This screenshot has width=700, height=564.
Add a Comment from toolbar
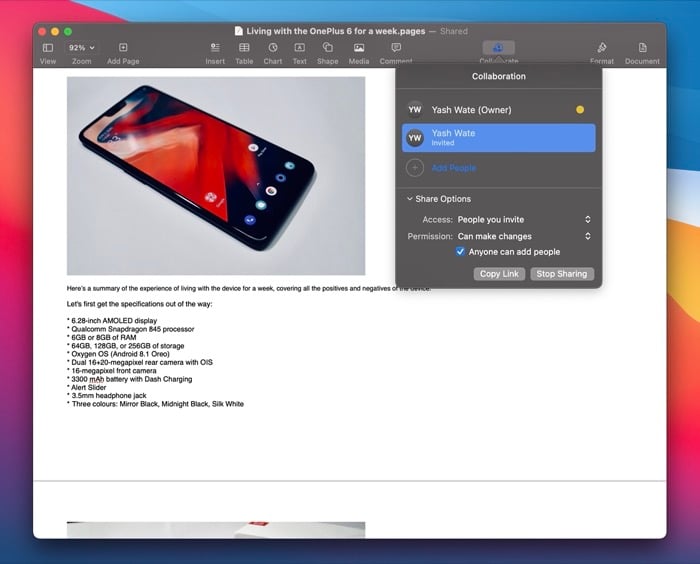[396, 48]
